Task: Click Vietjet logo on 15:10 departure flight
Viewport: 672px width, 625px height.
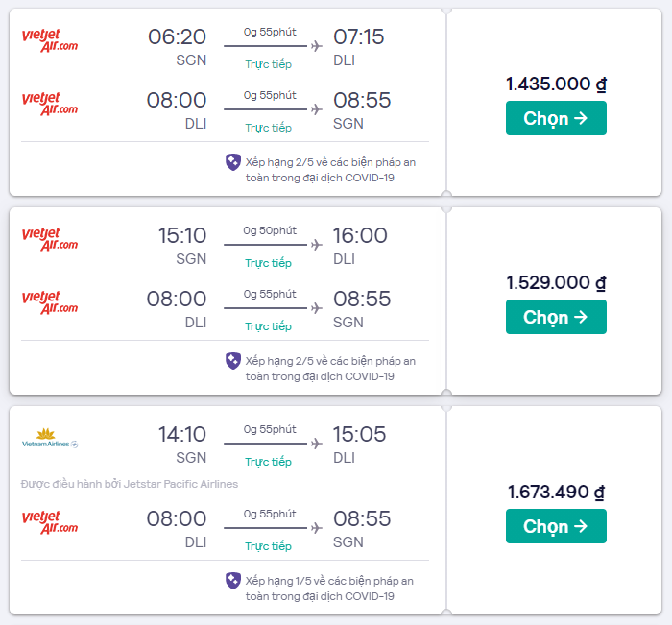Action: coord(49,239)
